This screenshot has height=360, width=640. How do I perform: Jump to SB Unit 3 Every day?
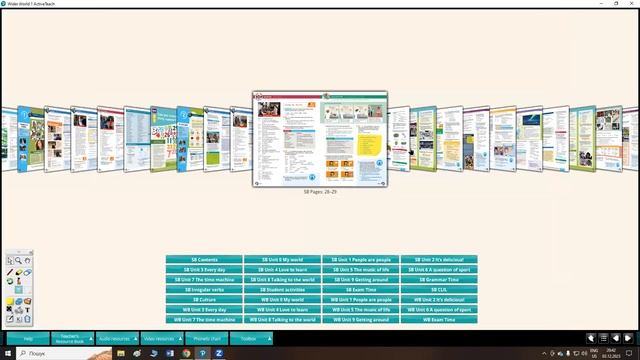click(204, 269)
